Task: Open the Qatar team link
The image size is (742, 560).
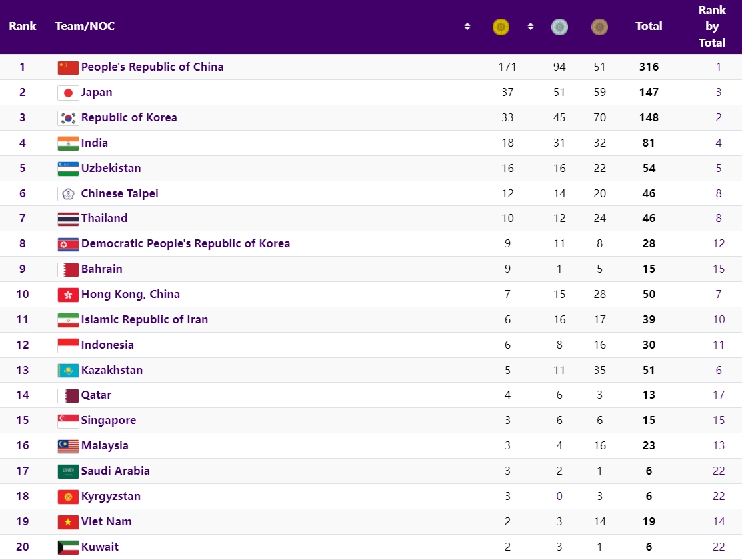Action: (x=97, y=395)
